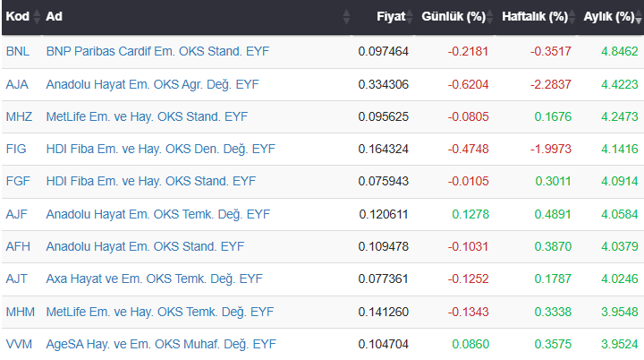Open the AJA fund code link

(x=17, y=84)
